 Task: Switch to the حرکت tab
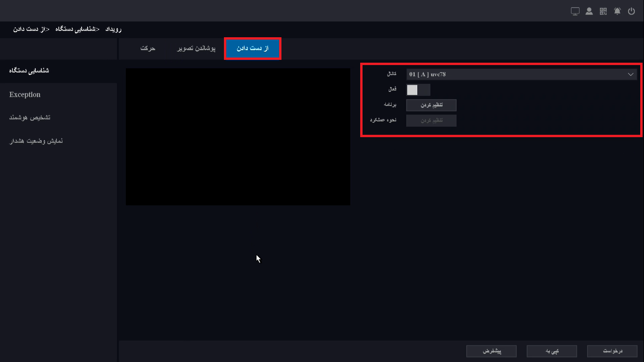pyautogui.click(x=148, y=49)
